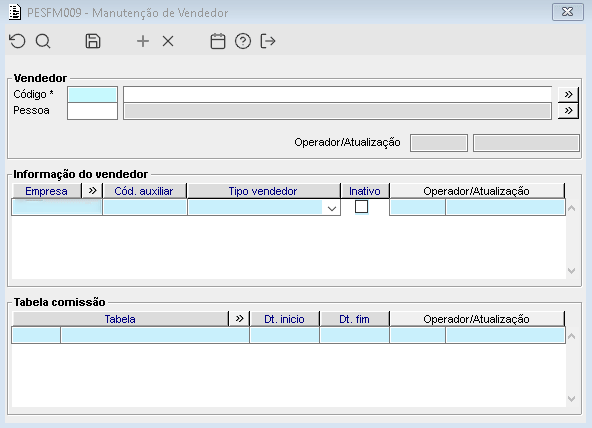The width and height of the screenshot is (592, 428).
Task: Click the Inativo column header
Action: coord(365,191)
